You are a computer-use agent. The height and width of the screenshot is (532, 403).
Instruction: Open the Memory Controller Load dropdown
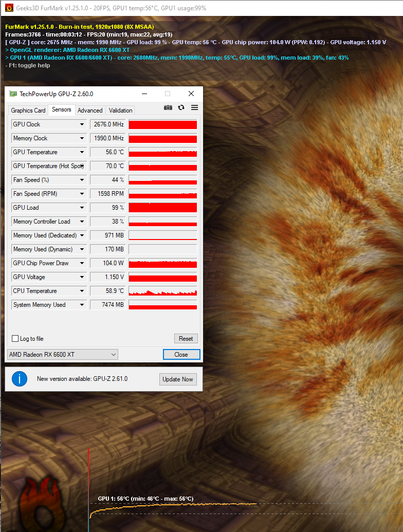coord(82,222)
